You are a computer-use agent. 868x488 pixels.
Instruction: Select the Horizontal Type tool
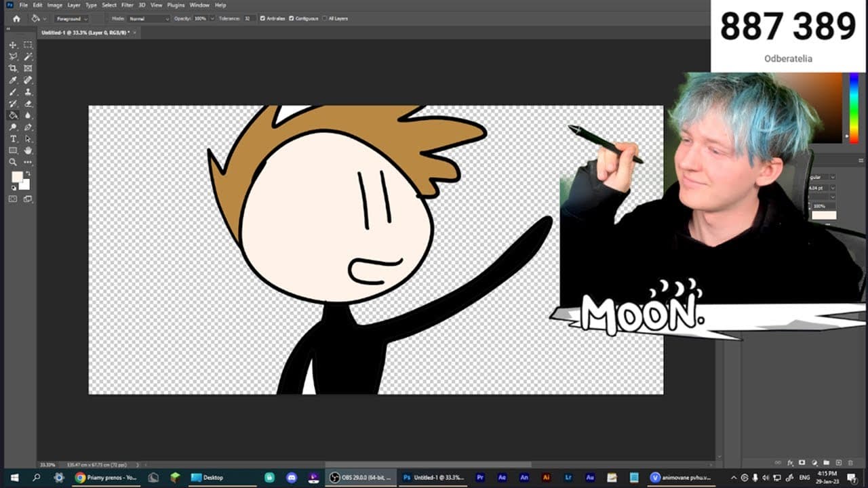(x=13, y=139)
